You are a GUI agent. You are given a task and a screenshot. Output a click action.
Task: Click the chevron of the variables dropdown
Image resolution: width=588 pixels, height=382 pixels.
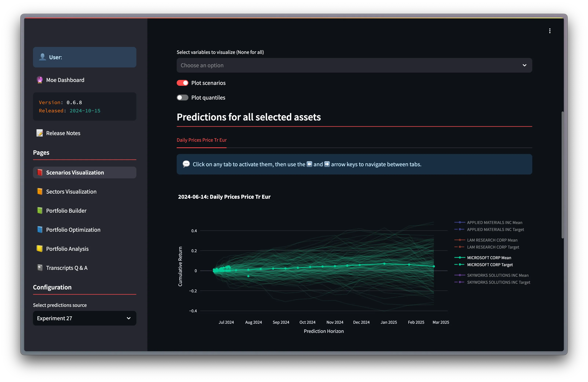point(524,65)
